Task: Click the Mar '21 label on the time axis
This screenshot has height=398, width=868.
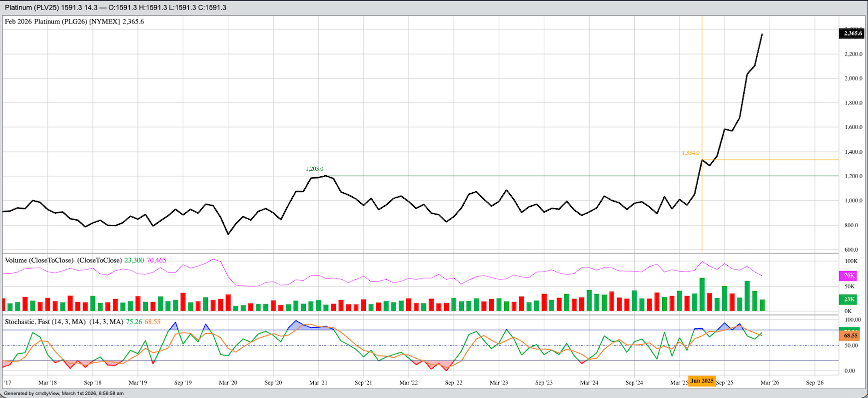Action: 318,383
